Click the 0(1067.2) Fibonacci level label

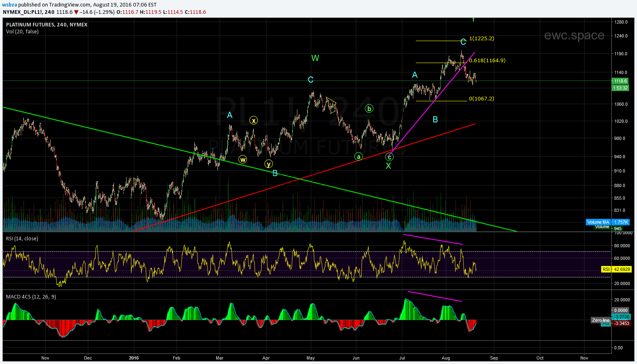point(482,99)
